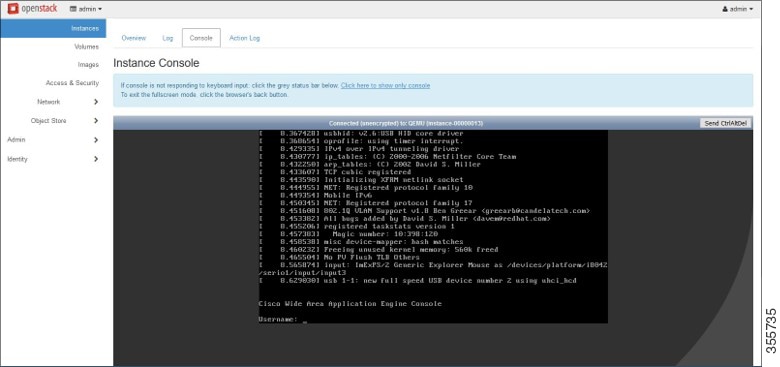
Task: Select Instances in the sidebar
Action: click(53, 28)
